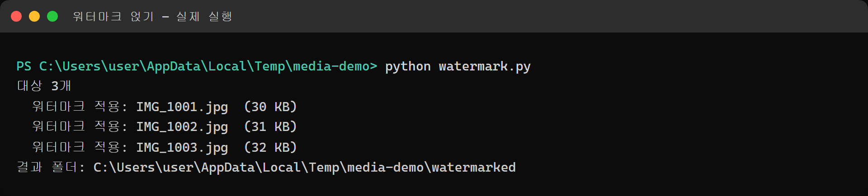Click the red close window button

pyautogui.click(x=16, y=16)
